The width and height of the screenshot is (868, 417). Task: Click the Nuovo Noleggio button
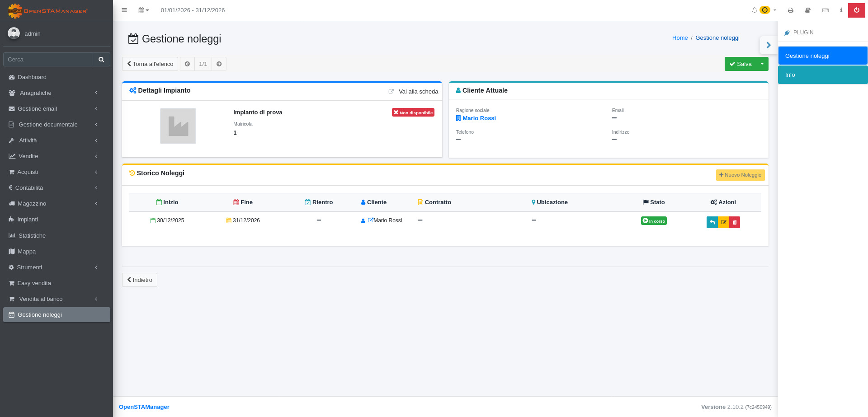pyautogui.click(x=740, y=175)
